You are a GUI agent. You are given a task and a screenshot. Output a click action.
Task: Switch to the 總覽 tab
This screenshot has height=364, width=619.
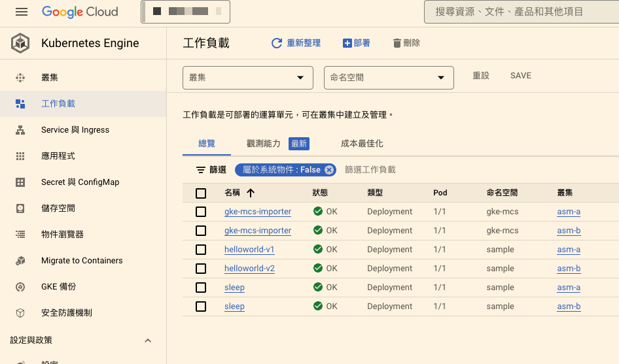point(207,144)
